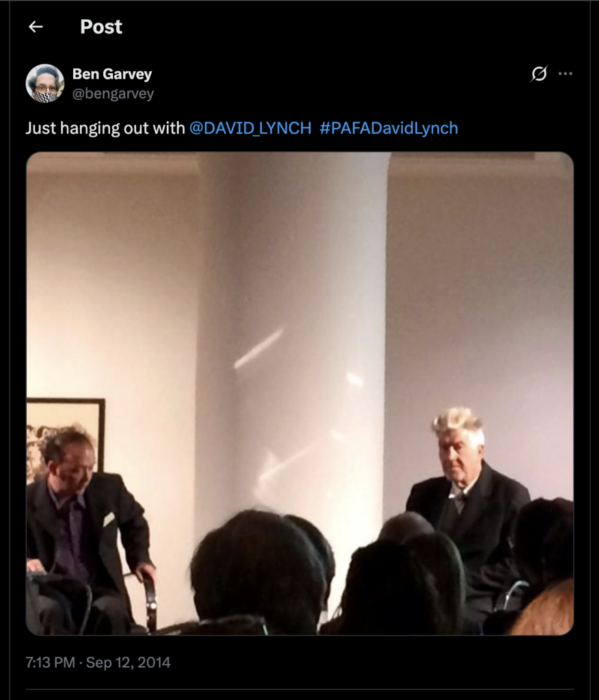Open the #PAFADavidLynch hashtag
The height and width of the screenshot is (700, 599).
(x=388, y=128)
